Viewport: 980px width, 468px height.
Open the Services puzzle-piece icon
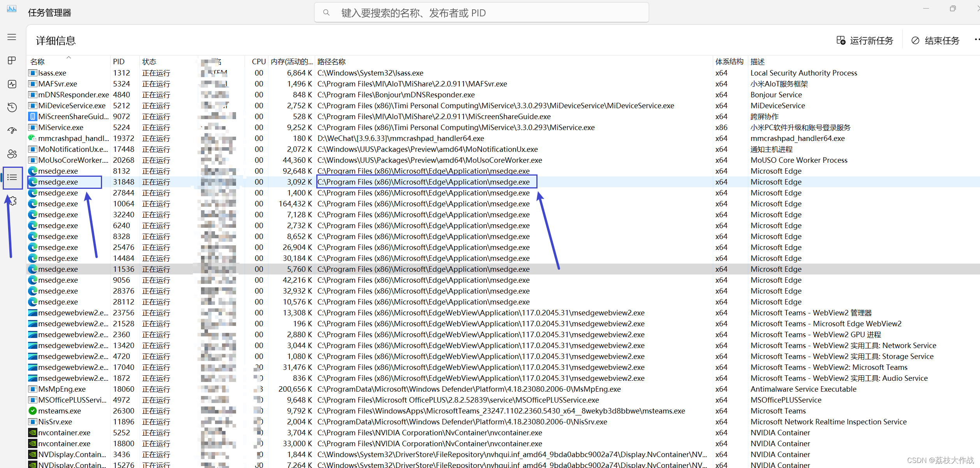(13, 201)
